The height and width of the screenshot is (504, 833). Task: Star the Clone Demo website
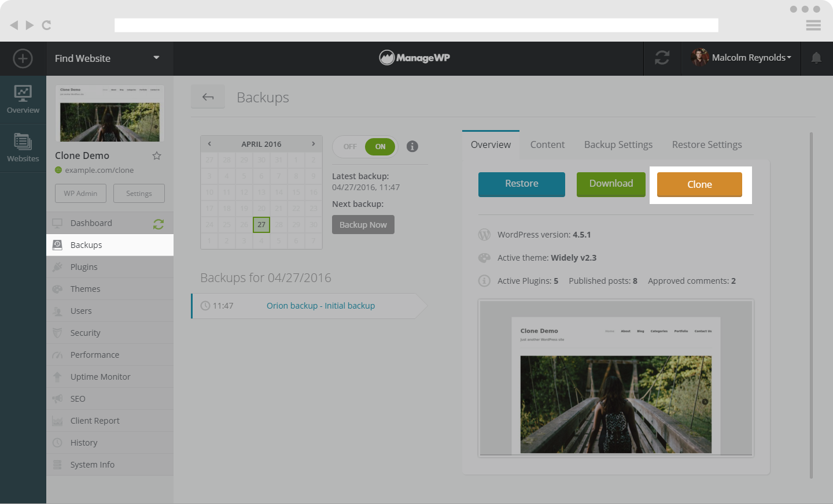click(x=156, y=155)
